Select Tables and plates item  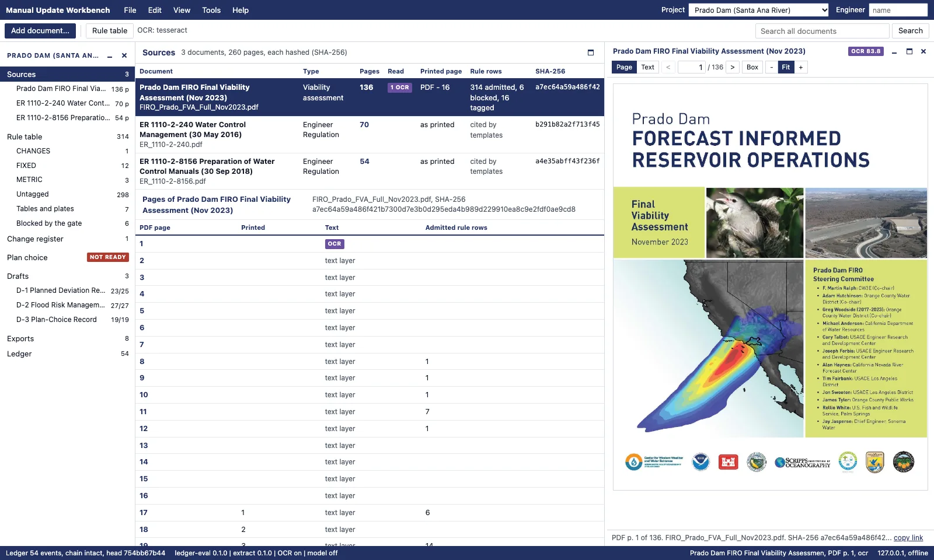(x=68, y=209)
